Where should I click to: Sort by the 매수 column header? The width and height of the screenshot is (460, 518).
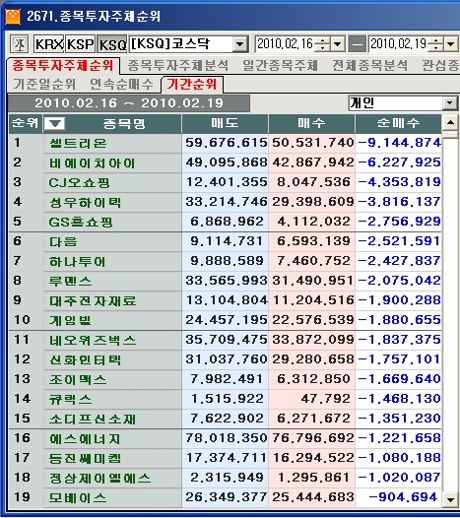[x=312, y=123]
